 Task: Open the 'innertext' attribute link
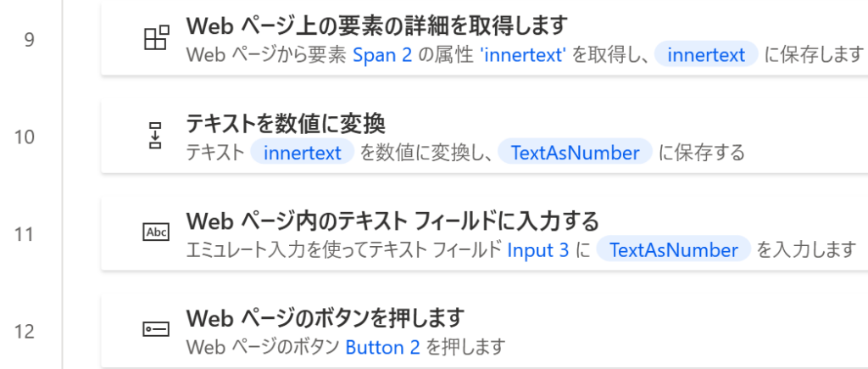525,55
